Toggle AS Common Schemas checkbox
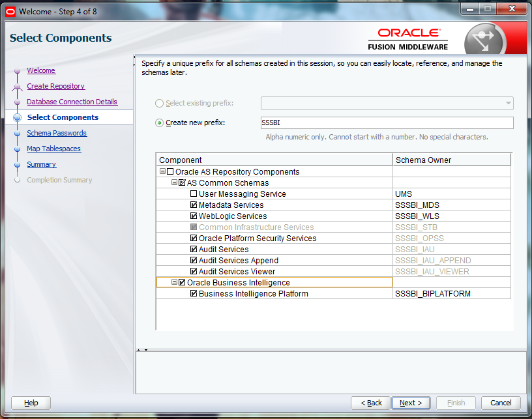Image resolution: width=532 pixels, height=419 pixels. pyautogui.click(x=182, y=182)
